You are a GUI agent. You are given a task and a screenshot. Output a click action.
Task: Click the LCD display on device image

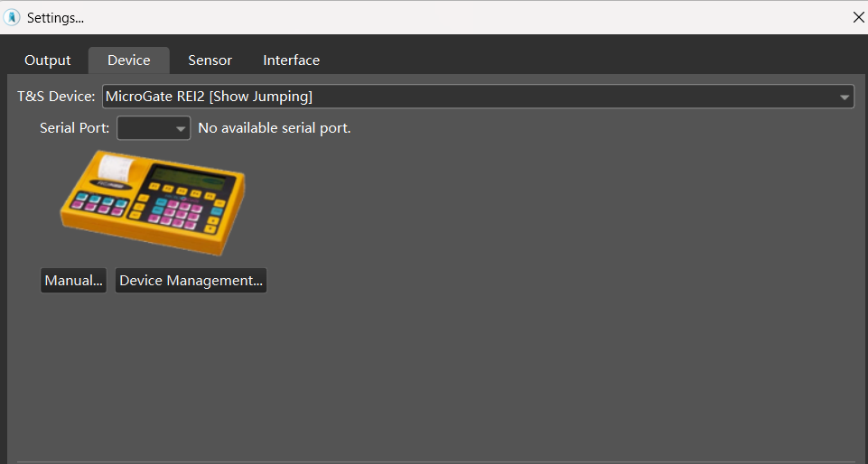click(x=187, y=175)
